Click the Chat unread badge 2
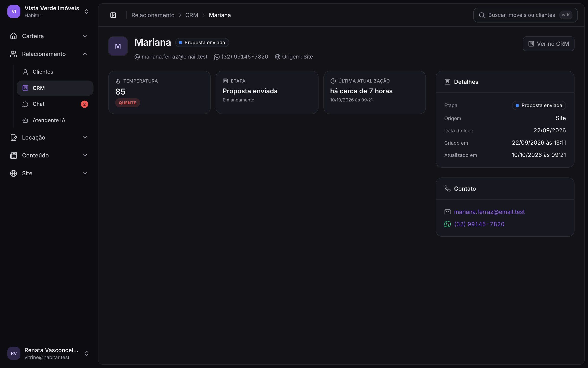This screenshot has height=368, width=588. click(x=84, y=104)
